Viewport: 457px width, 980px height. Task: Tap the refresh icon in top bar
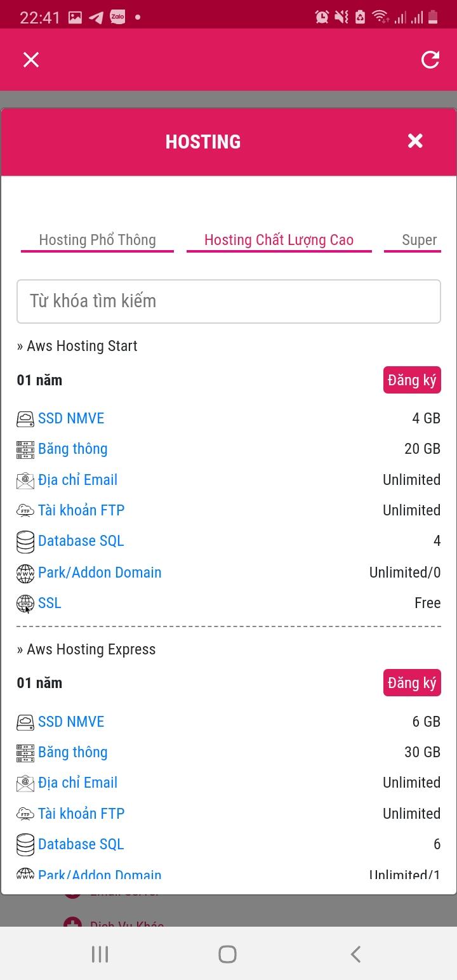tap(430, 60)
